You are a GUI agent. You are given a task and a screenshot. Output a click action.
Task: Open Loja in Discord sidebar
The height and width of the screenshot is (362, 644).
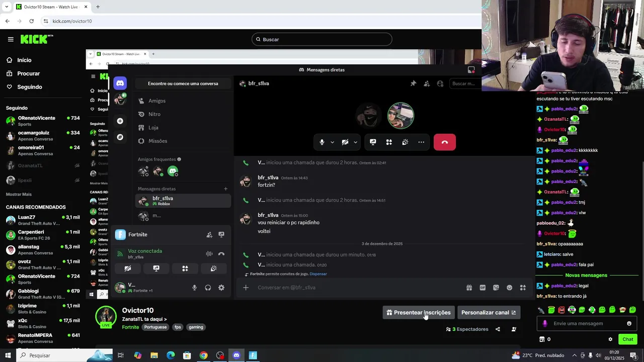click(184, 128)
